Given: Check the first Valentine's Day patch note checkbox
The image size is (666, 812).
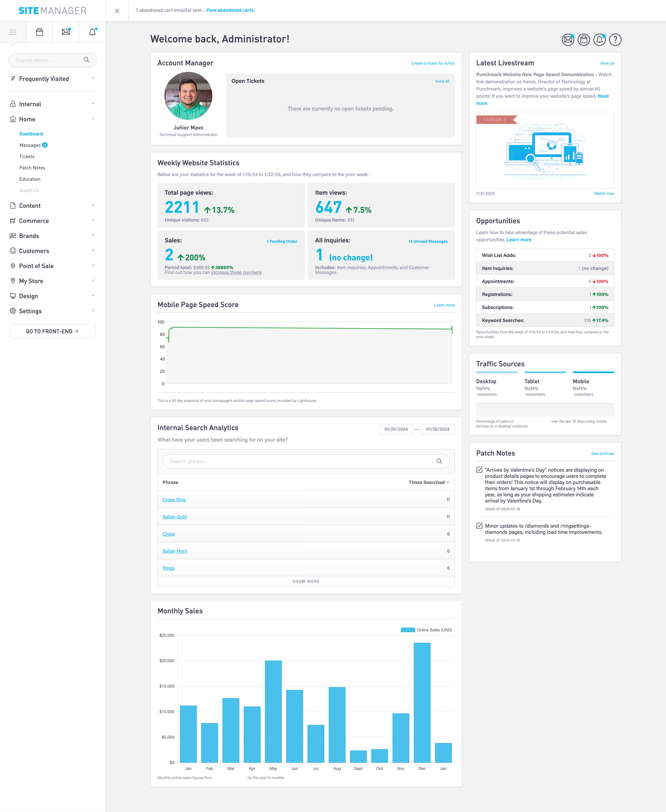Looking at the screenshot, I should click(479, 469).
